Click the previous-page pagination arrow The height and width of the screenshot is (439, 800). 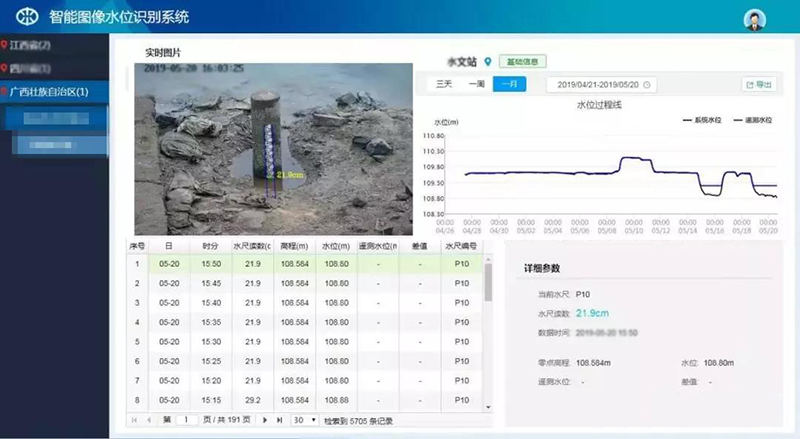point(149,420)
